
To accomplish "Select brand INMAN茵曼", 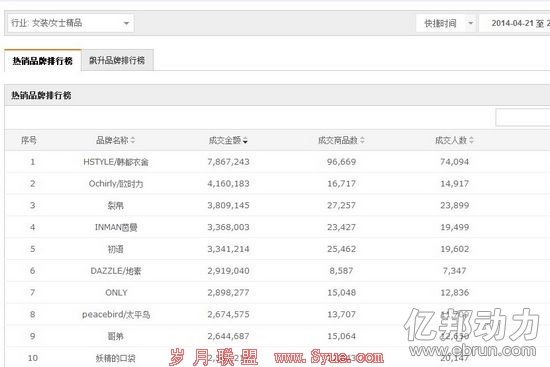I will click(x=116, y=227).
